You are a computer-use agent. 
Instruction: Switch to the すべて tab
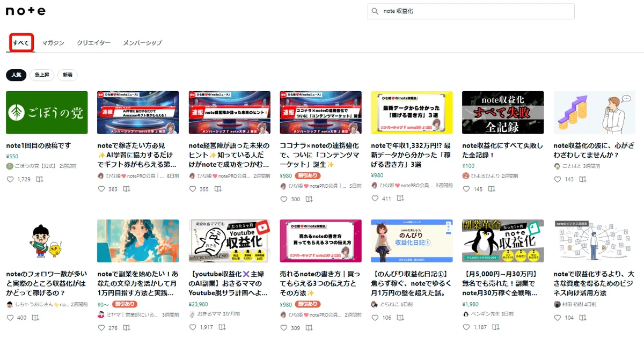pyautogui.click(x=21, y=43)
